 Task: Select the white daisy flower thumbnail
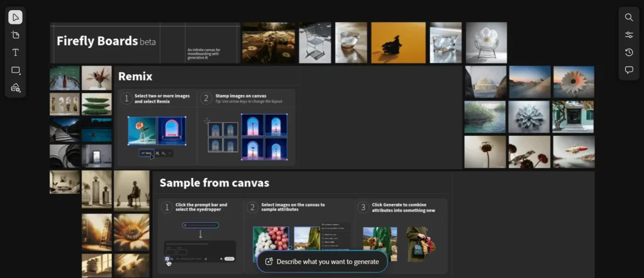(x=573, y=82)
